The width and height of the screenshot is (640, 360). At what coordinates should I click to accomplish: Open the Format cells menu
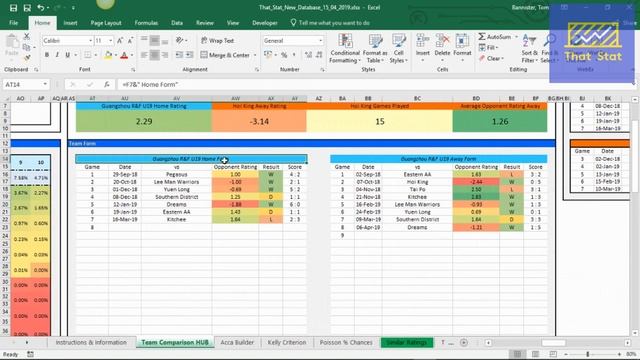(462, 48)
